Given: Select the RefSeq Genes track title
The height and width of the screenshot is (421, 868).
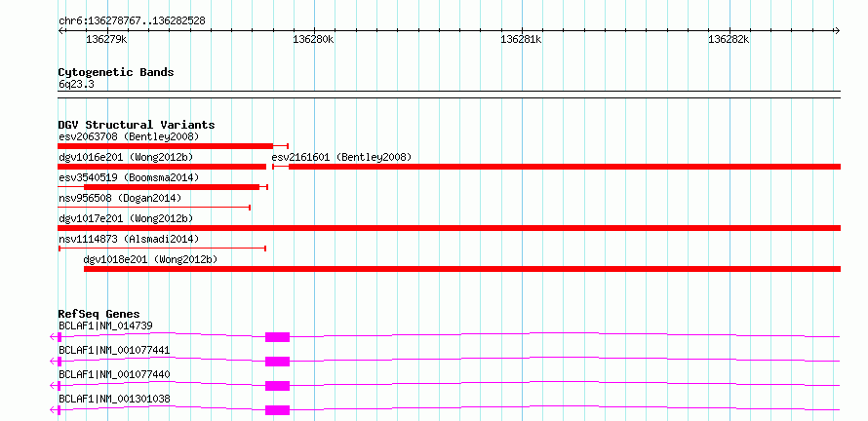Looking at the screenshot, I should click(x=99, y=314).
